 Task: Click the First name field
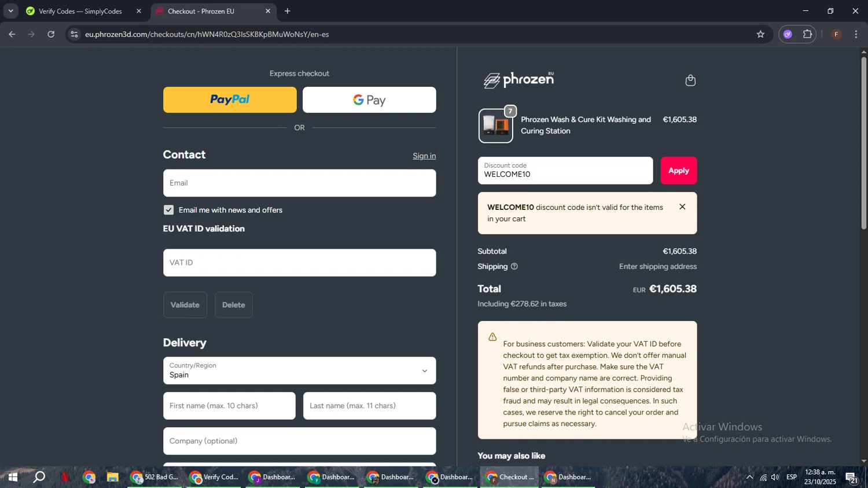(229, 406)
